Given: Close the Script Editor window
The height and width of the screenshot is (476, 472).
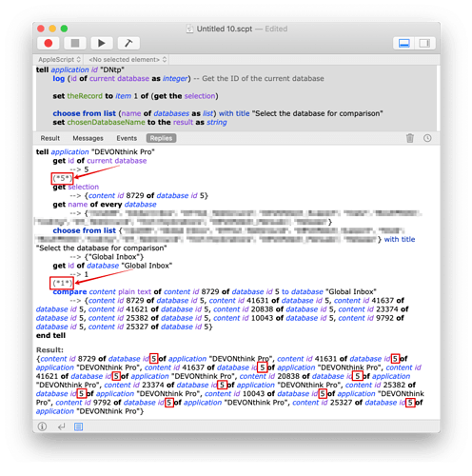Looking at the screenshot, I should click(41, 29).
